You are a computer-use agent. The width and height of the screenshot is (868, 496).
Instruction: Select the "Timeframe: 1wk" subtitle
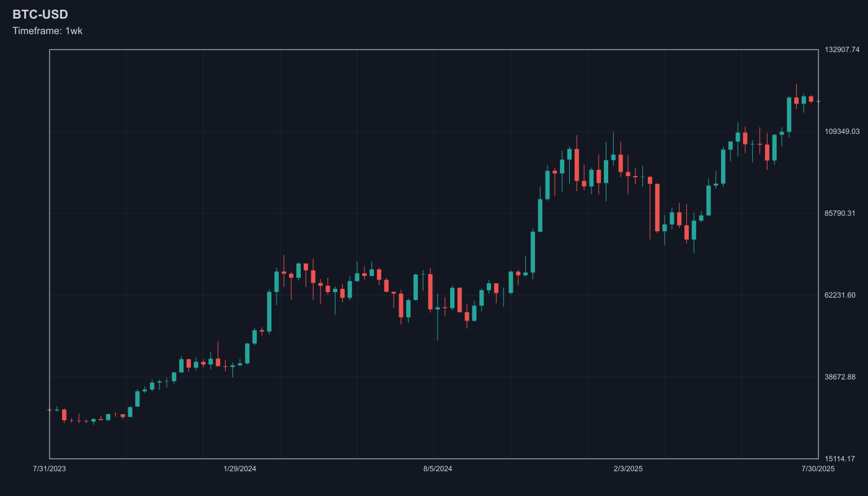point(47,31)
